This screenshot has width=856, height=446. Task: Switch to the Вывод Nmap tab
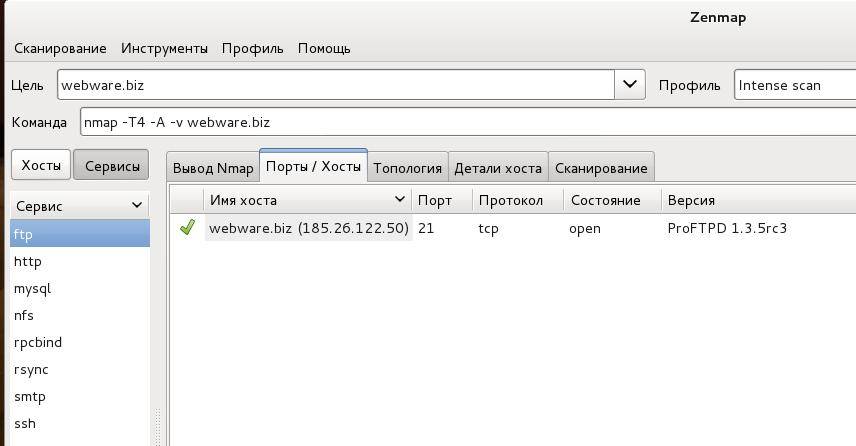pyautogui.click(x=213, y=168)
